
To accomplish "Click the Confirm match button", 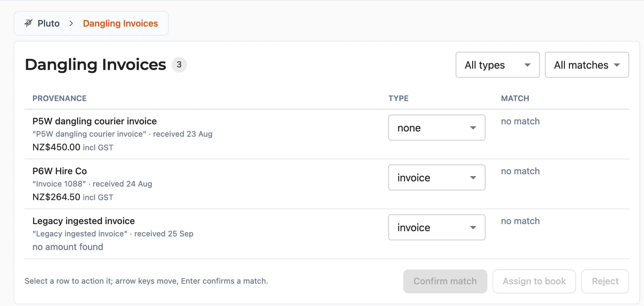I will 445,281.
